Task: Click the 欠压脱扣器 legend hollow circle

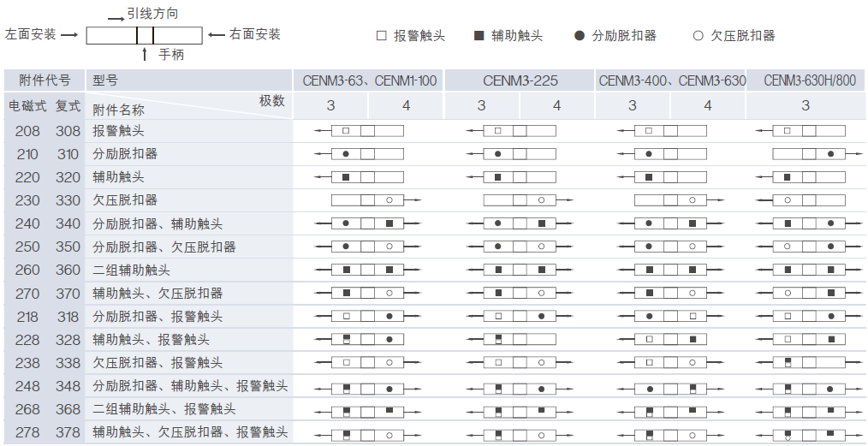Action: tap(698, 36)
